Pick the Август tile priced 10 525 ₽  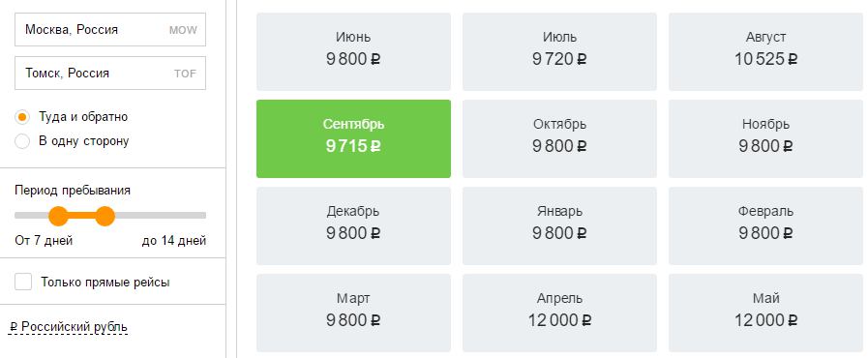765,51
